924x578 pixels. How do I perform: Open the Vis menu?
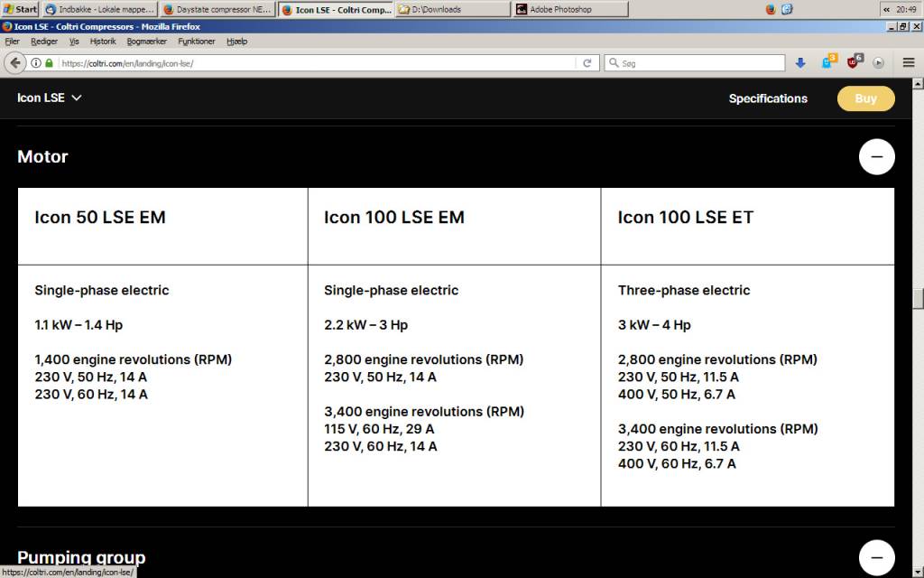pos(74,42)
